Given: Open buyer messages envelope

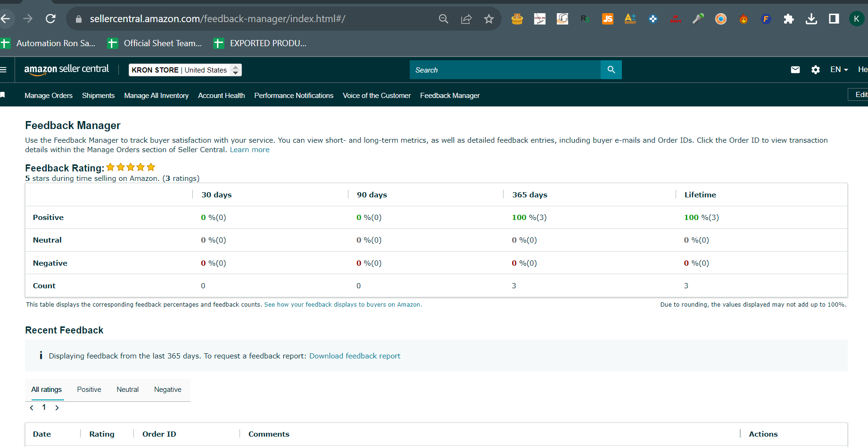Looking at the screenshot, I should (795, 70).
